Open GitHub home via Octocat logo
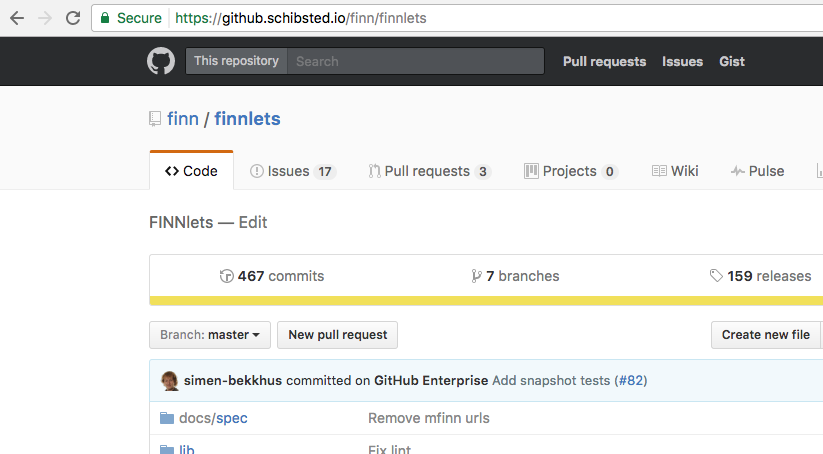 click(161, 61)
